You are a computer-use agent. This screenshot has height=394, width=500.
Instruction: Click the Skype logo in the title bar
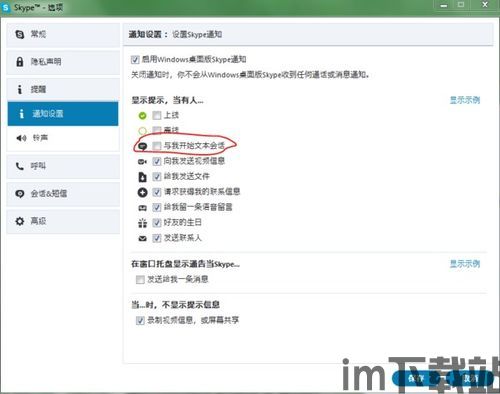pyautogui.click(x=6, y=7)
